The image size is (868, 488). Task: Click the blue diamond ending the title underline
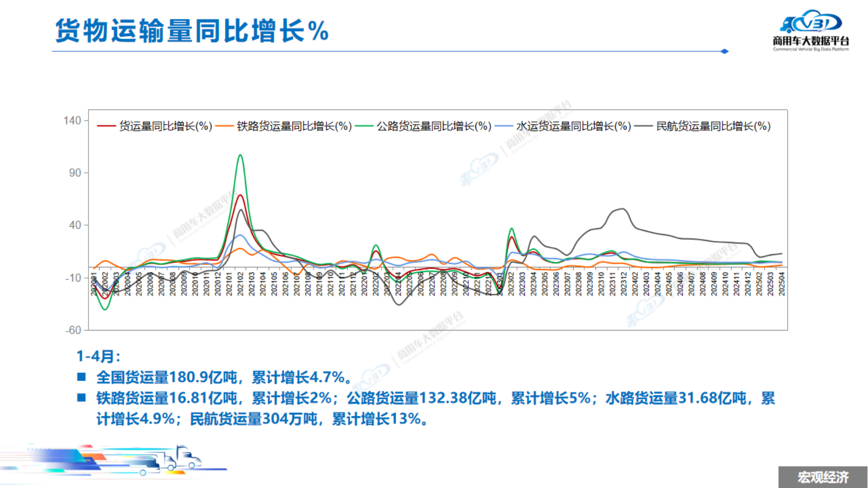725,51
